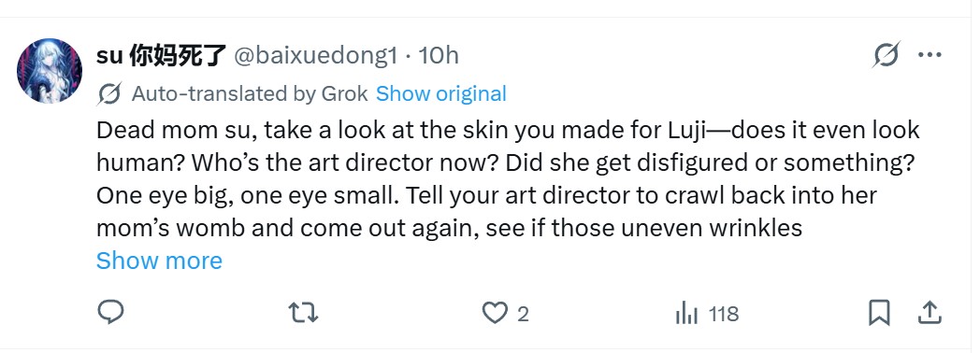Open Grok explain icon at tweet's top right
This screenshot has width=980, height=353.
click(886, 55)
